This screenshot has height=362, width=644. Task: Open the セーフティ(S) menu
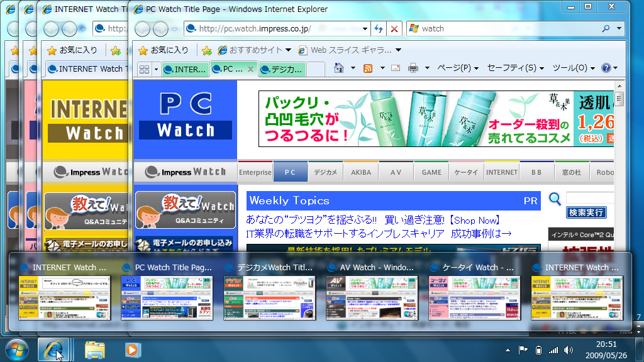coord(516,68)
